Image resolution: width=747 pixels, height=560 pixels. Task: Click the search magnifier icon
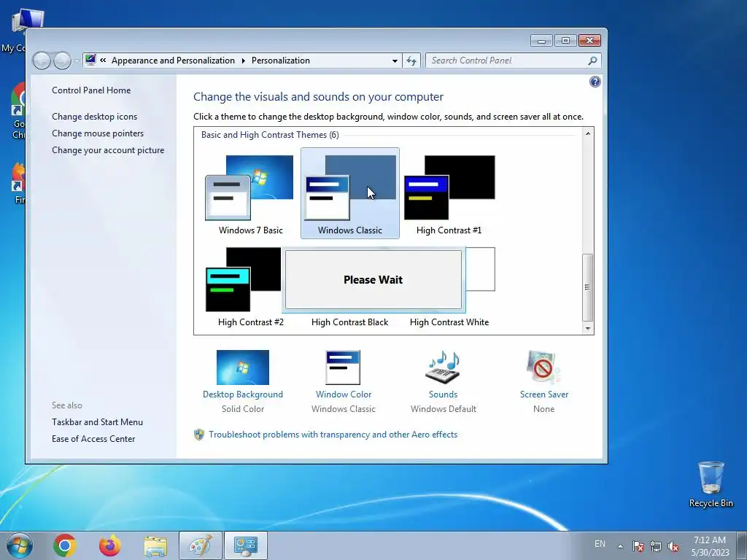click(x=592, y=61)
